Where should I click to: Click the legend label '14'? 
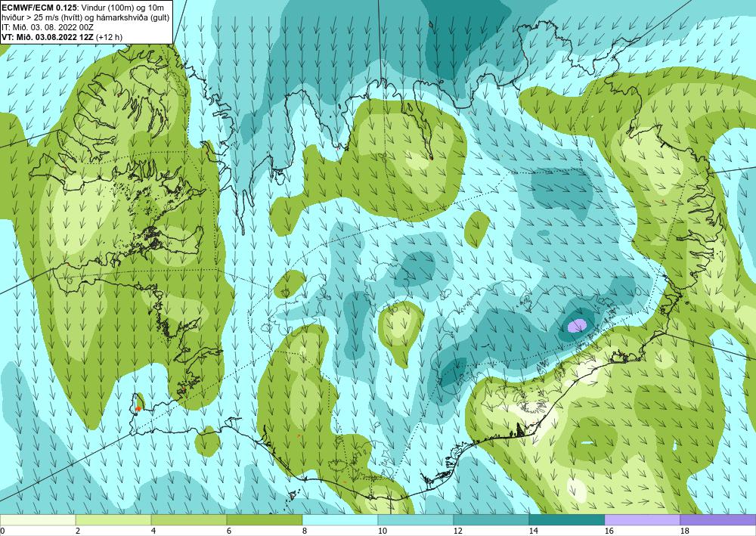(533, 531)
